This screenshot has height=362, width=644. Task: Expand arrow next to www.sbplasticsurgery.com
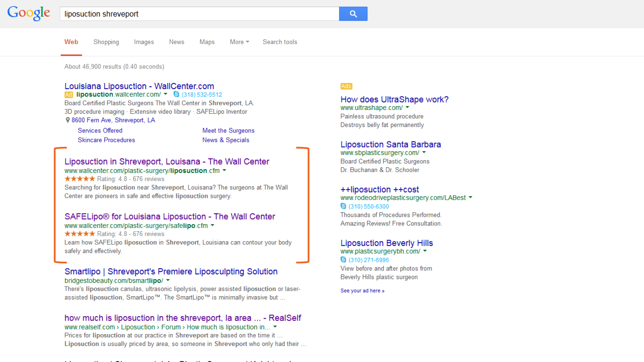[424, 152]
